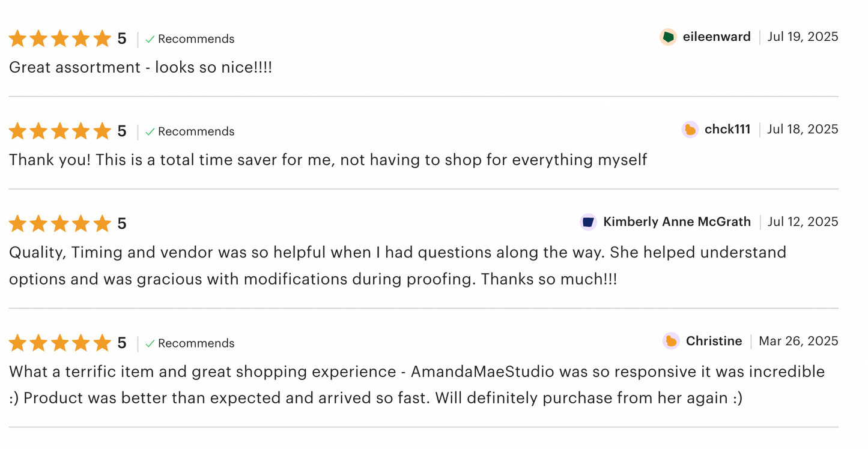The height and width of the screenshot is (449, 868).
Task: Click Recommends checkmark on Christine's review
Action: coord(150,344)
